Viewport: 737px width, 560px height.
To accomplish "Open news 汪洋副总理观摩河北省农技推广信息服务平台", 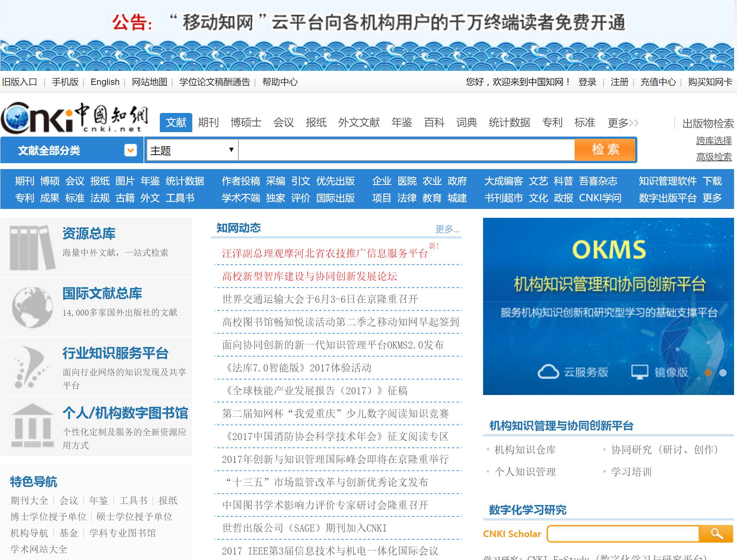I will tap(325, 253).
